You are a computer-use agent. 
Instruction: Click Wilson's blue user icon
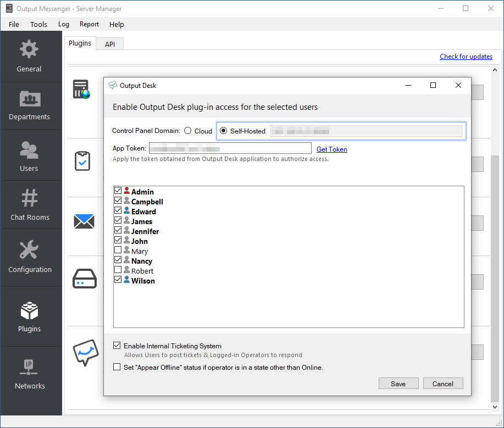click(126, 280)
